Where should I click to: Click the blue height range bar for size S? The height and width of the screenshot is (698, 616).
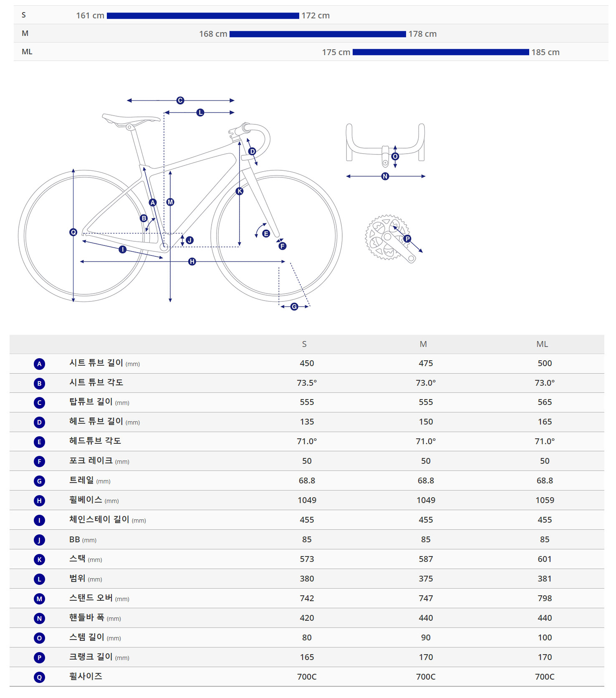(203, 16)
